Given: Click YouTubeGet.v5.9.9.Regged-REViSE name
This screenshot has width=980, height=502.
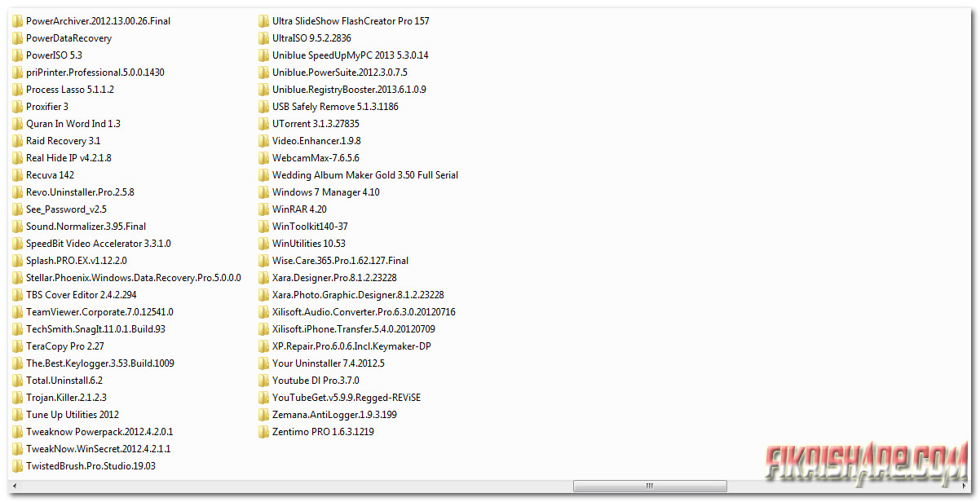Looking at the screenshot, I should pyautogui.click(x=347, y=398).
